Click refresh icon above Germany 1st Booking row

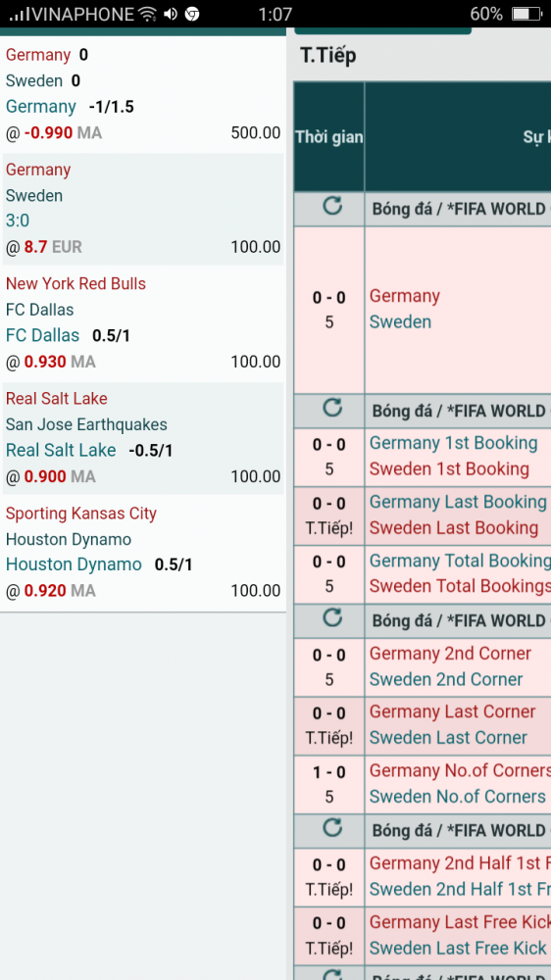click(332, 408)
